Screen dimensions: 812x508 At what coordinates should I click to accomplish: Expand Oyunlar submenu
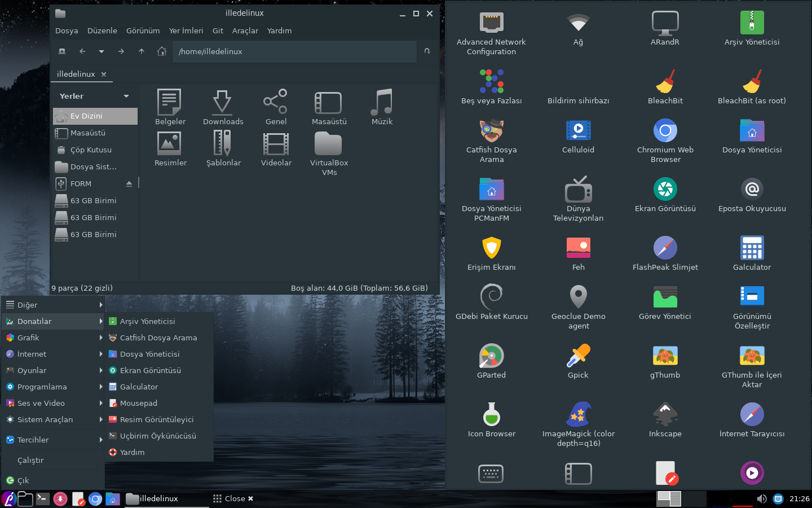coord(54,370)
